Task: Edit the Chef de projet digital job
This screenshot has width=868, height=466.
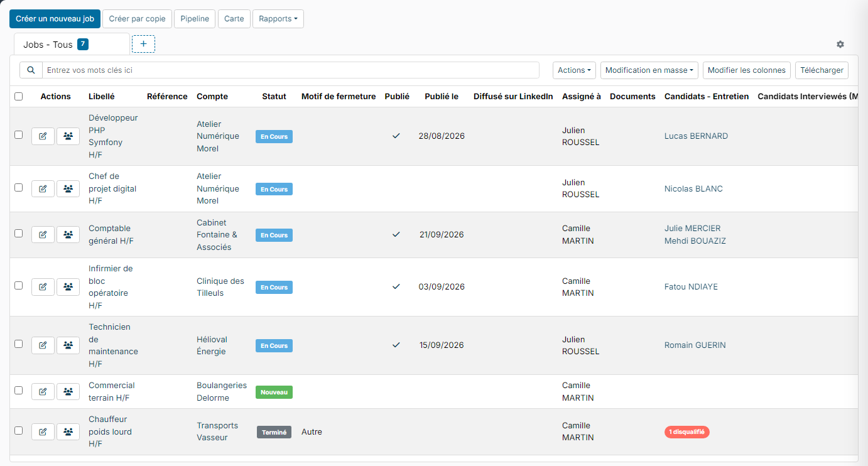Action: click(x=43, y=188)
